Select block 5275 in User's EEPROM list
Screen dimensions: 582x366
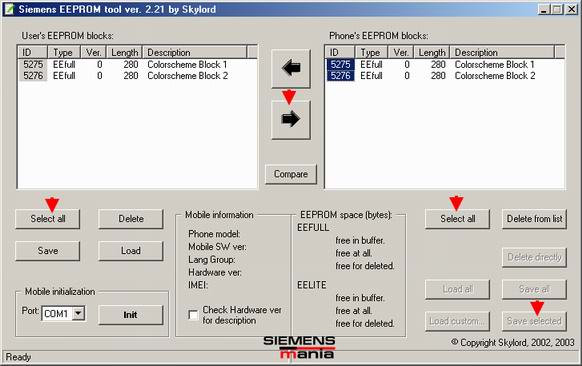(33, 65)
